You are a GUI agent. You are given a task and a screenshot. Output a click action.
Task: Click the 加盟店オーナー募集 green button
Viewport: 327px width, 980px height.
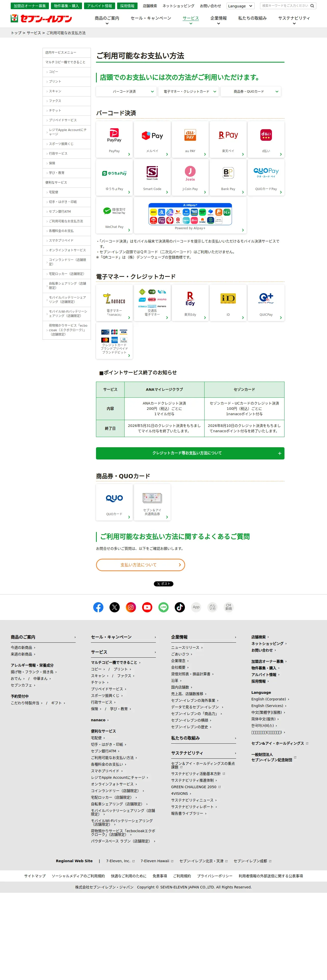[x=30, y=6]
